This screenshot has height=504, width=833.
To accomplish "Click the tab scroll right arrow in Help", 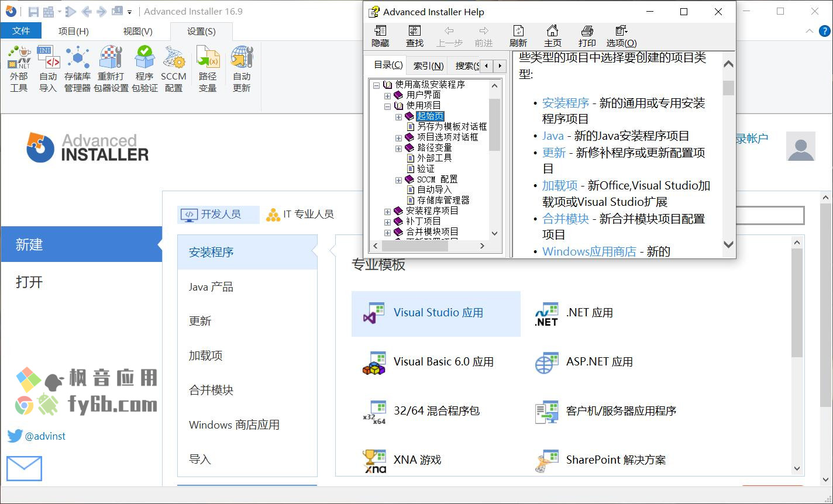I will [501, 65].
